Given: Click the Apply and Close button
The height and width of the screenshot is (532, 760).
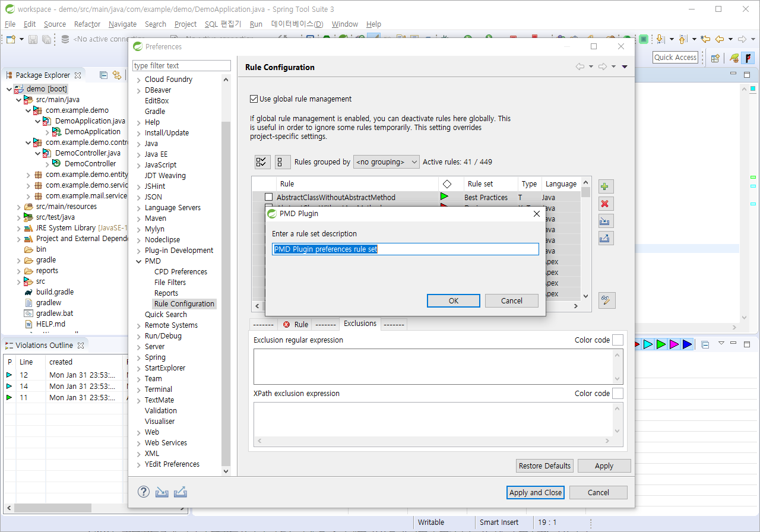Looking at the screenshot, I should [536, 492].
